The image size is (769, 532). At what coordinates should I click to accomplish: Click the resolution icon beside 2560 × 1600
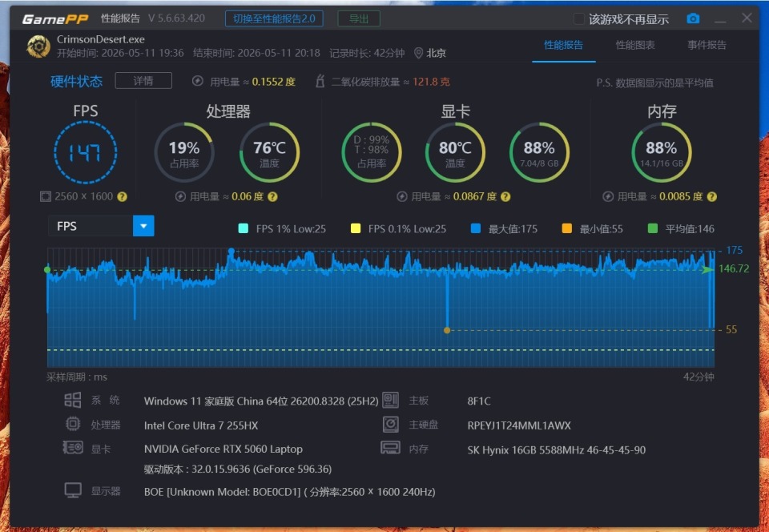click(x=45, y=196)
